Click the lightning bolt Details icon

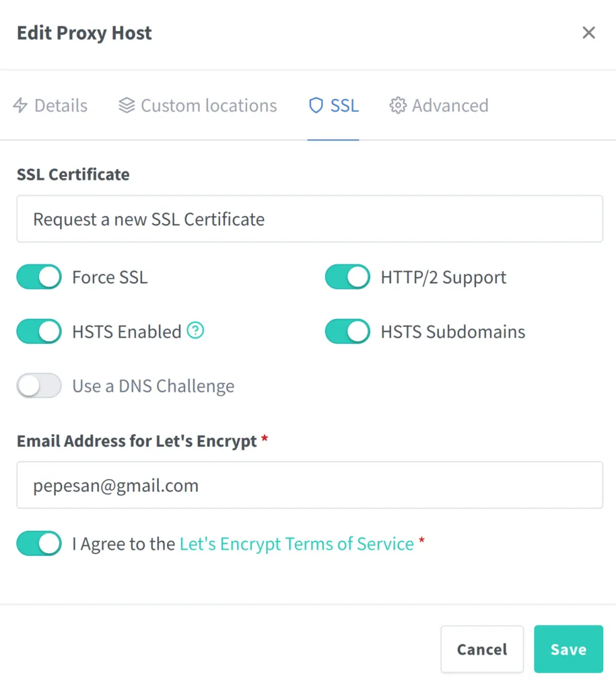21,106
